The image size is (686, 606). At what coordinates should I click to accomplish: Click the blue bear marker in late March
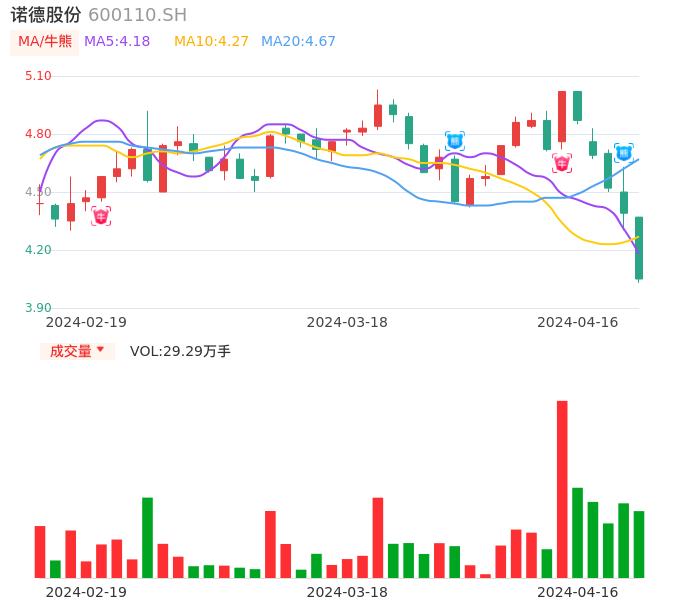(455, 141)
